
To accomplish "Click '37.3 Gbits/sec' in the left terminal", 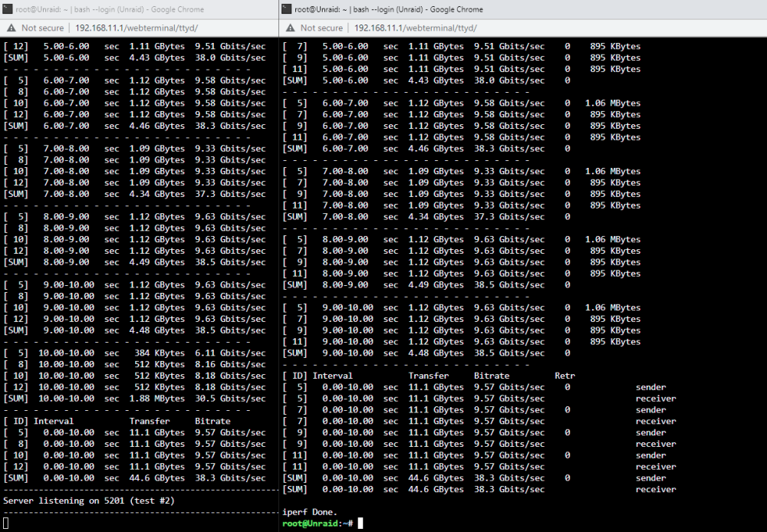I will tap(230, 194).
